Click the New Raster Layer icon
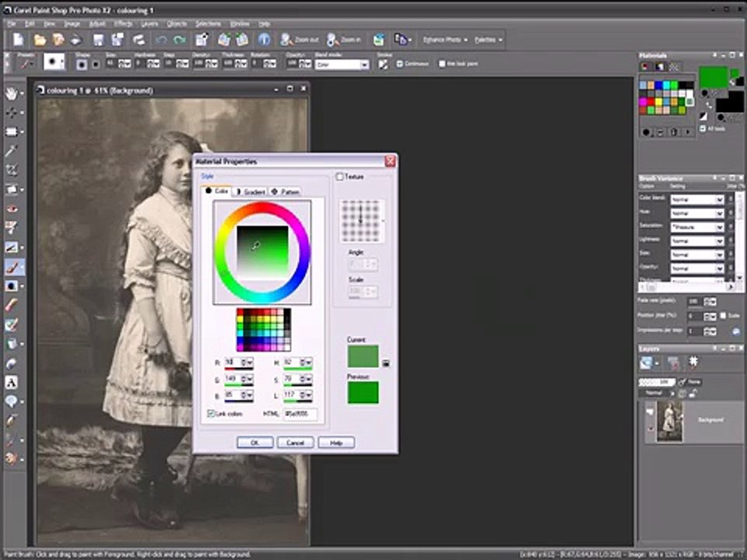This screenshot has width=747, height=560. pos(646,363)
